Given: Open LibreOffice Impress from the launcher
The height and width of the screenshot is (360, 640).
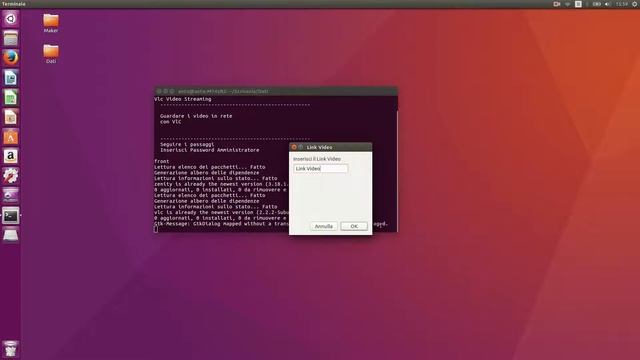Looking at the screenshot, I should (11, 117).
